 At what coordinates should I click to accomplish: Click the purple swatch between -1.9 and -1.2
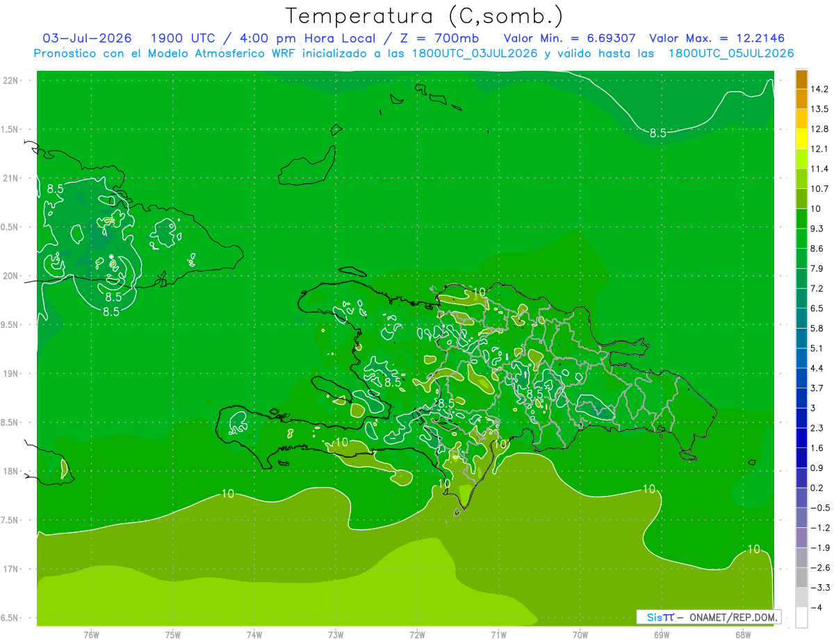801,538
